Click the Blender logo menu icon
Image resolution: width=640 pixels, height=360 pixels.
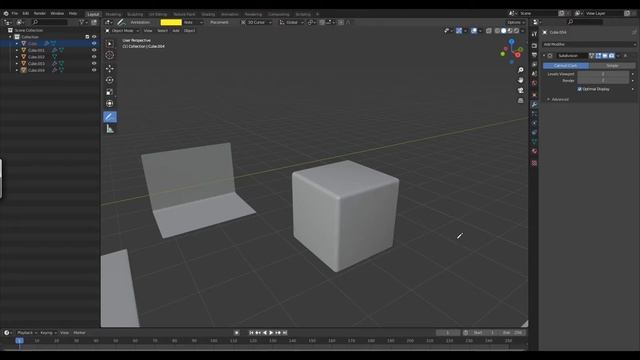tap(6, 13)
